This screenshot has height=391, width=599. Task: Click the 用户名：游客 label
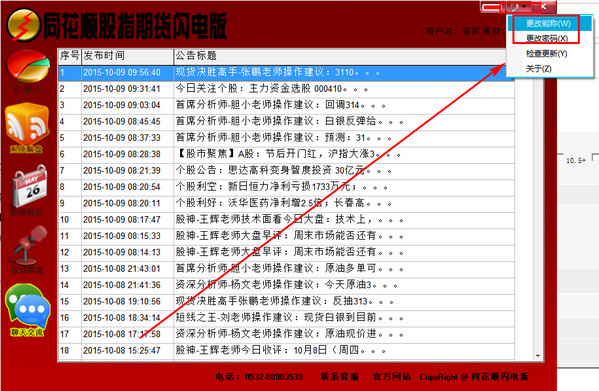click(x=453, y=31)
